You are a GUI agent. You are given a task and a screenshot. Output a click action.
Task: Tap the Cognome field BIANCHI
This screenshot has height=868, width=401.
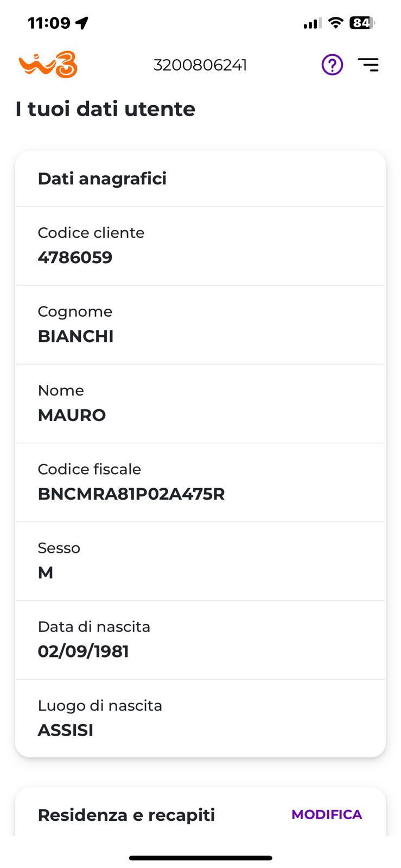(75, 336)
